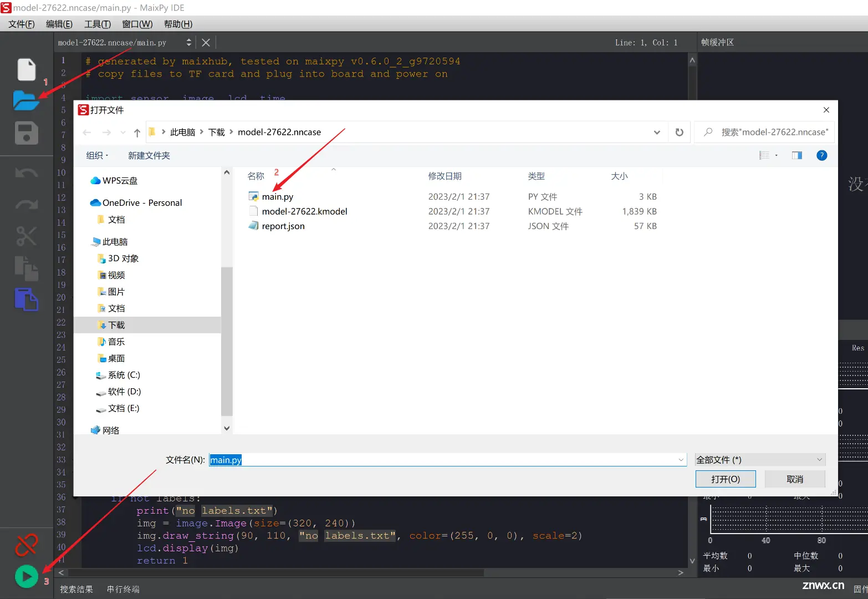This screenshot has width=868, height=599.
Task: Click the Save file disk icon
Action: pyautogui.click(x=26, y=133)
